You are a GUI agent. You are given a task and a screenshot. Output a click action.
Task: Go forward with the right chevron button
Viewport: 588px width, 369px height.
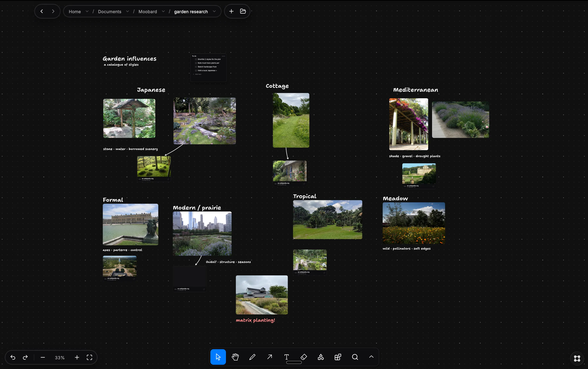(53, 11)
